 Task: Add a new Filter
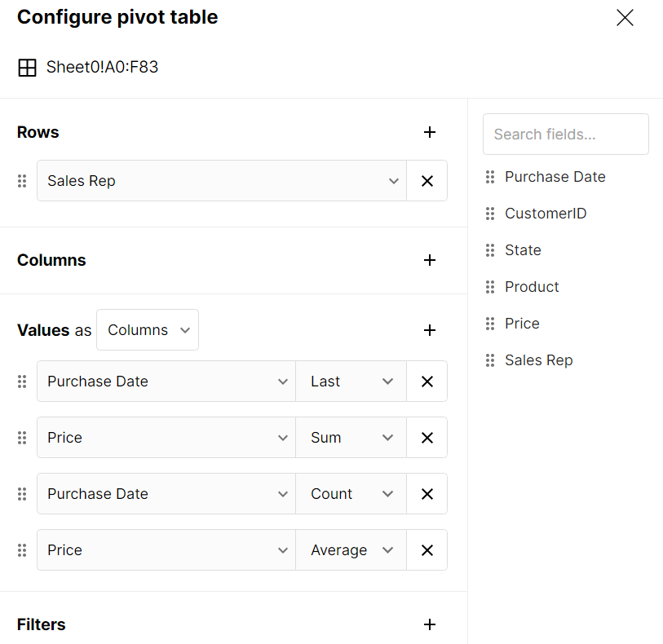(430, 624)
